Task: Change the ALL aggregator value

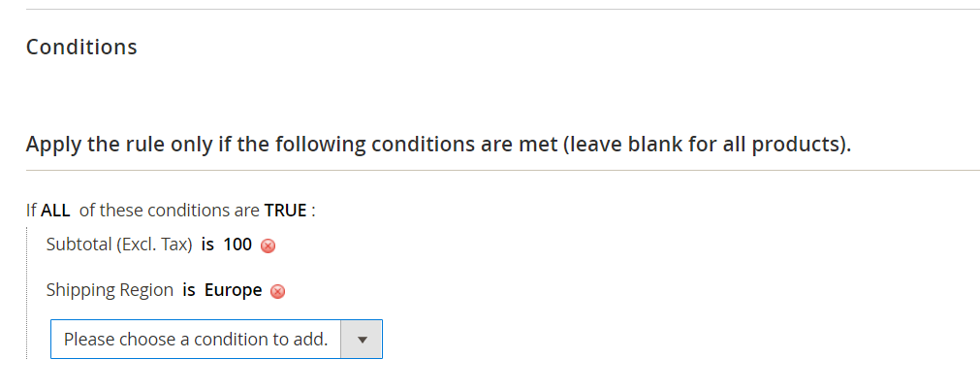Action: click(55, 210)
